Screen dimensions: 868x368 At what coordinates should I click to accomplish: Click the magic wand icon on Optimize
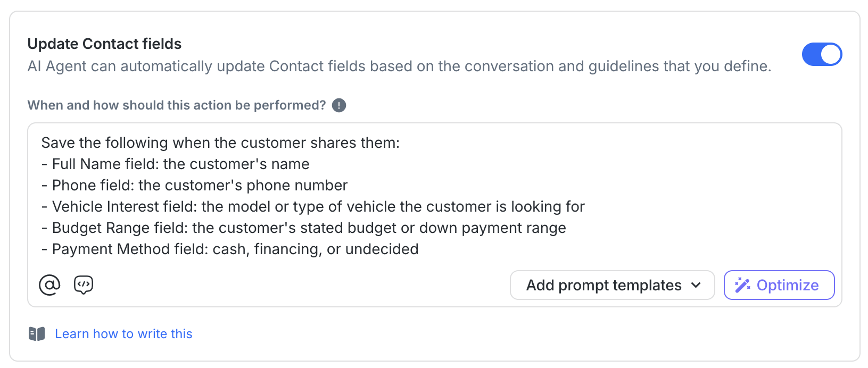[742, 286]
